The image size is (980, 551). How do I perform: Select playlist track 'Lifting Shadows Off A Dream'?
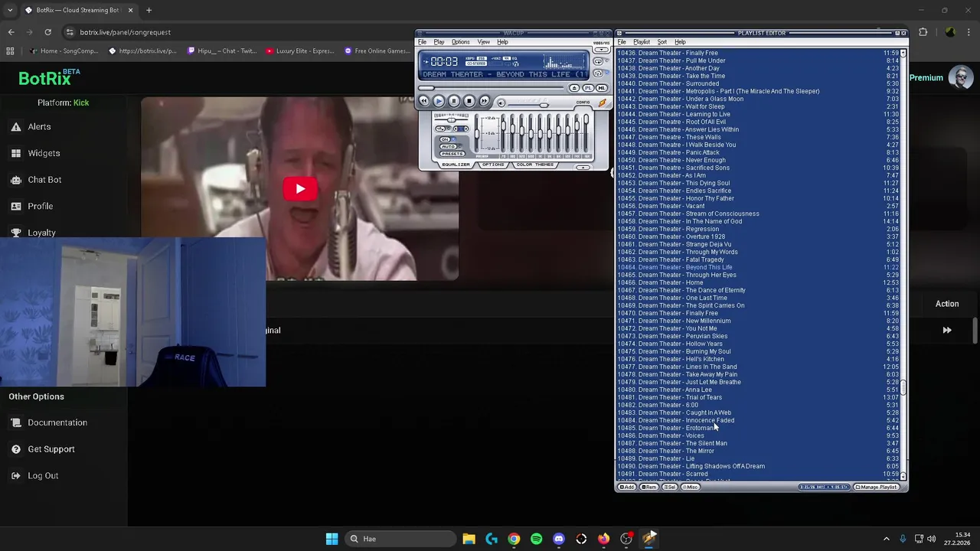[x=758, y=466]
